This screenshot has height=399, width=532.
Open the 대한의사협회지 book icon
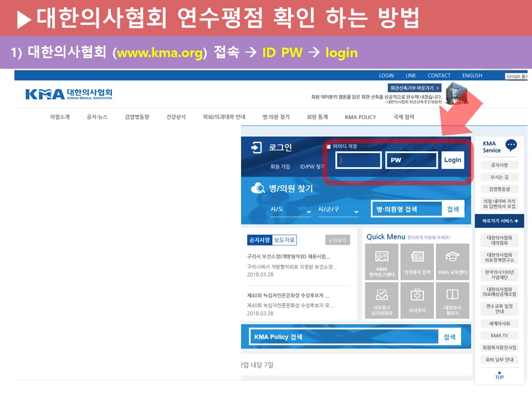tap(452, 300)
